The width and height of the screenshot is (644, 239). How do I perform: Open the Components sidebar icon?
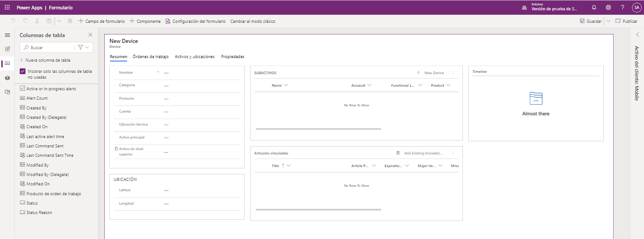(x=7, y=49)
